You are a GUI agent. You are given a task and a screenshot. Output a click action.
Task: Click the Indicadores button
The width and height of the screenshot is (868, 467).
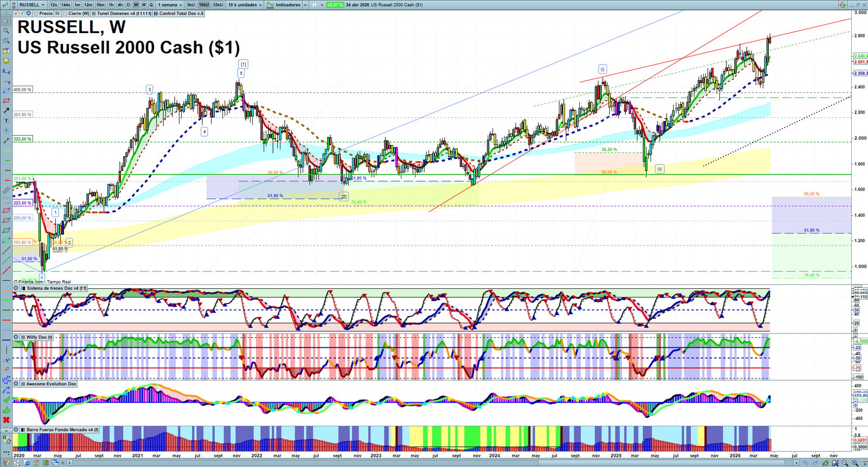tap(287, 5)
